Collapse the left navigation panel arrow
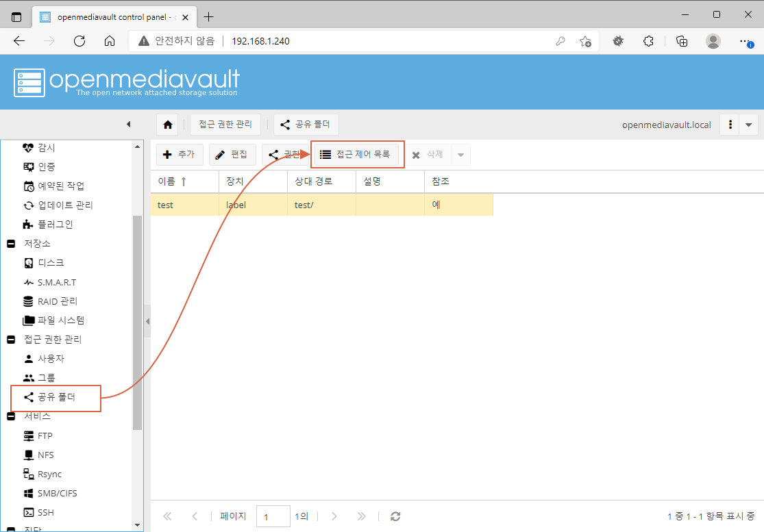 pyautogui.click(x=129, y=124)
